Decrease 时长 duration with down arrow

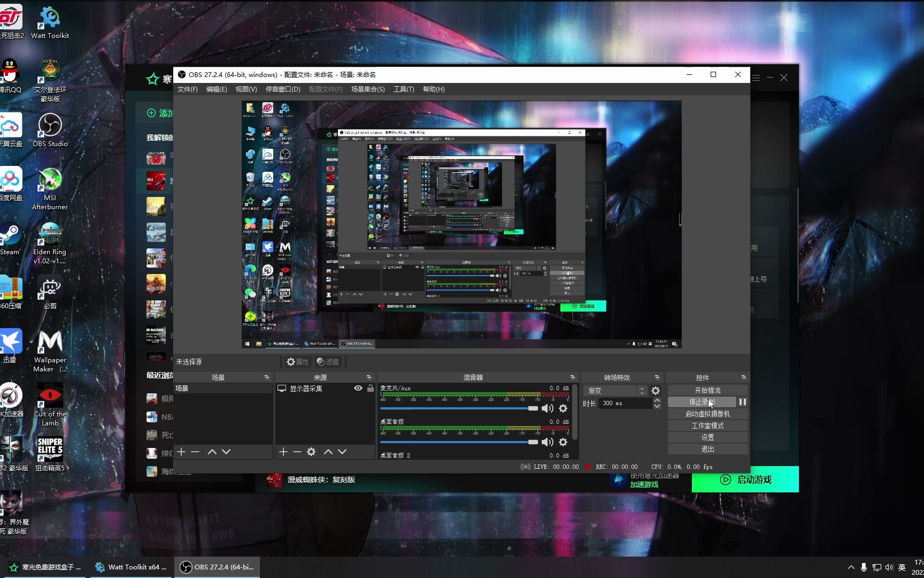click(x=657, y=406)
